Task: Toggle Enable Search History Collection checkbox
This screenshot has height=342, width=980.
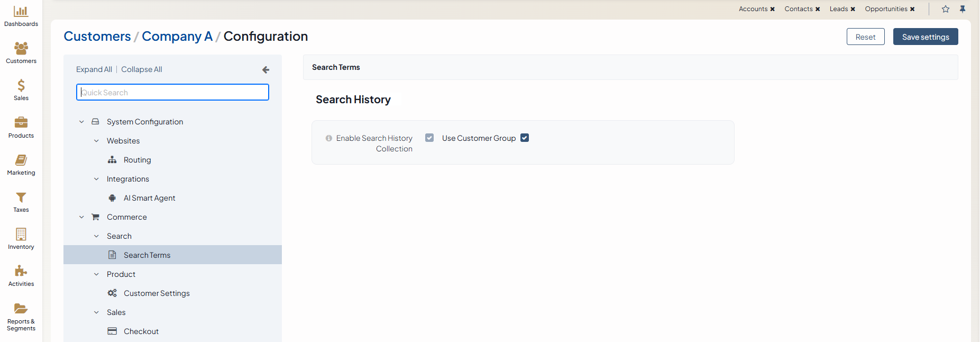Action: click(429, 138)
